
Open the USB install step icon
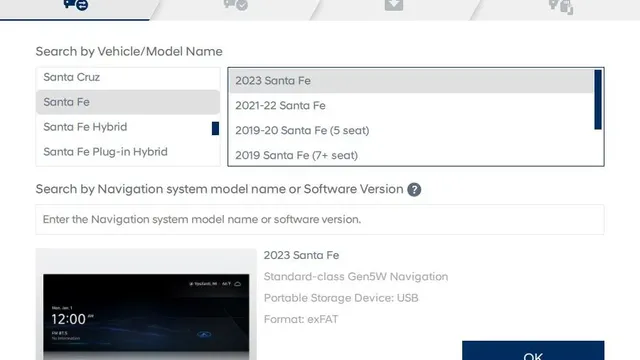pos(561,6)
